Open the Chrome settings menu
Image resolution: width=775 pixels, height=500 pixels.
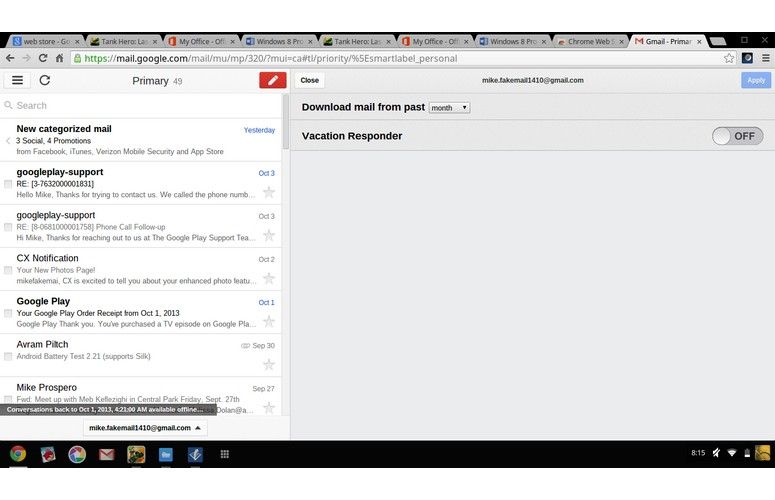pos(766,58)
